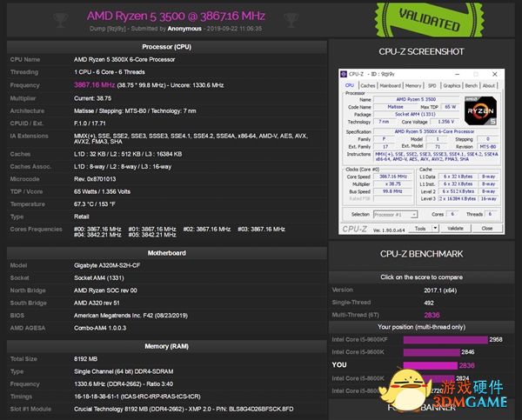This screenshot has height=420, width=522.
Task: Click the Max TDP field 65 W
Action: [x=450, y=107]
